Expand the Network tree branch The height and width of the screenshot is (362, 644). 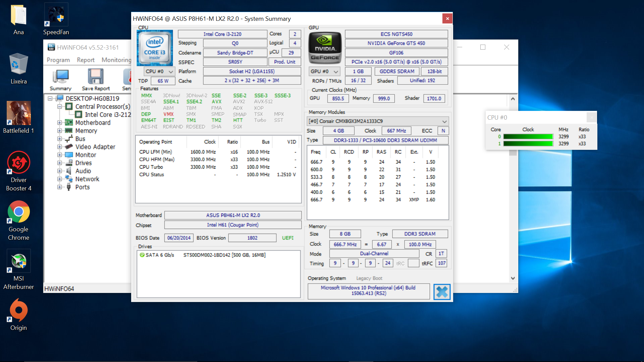pyautogui.click(x=59, y=179)
